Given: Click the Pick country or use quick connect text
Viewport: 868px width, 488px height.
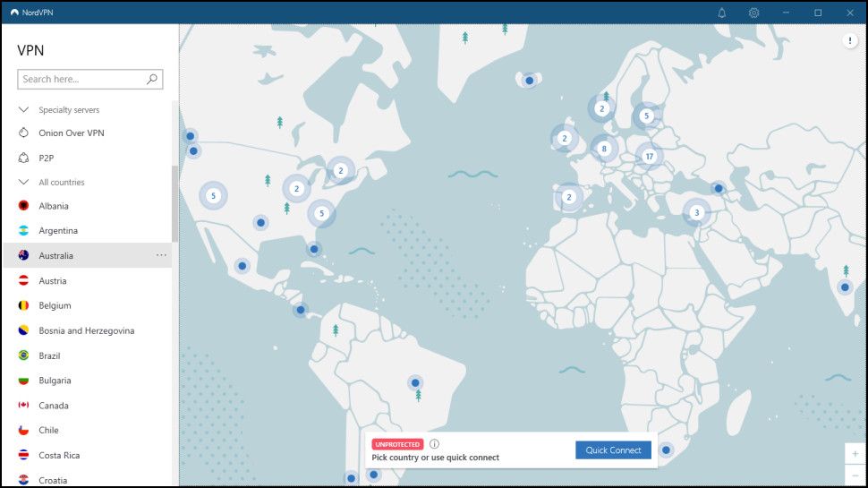Looking at the screenshot, I should coord(435,458).
